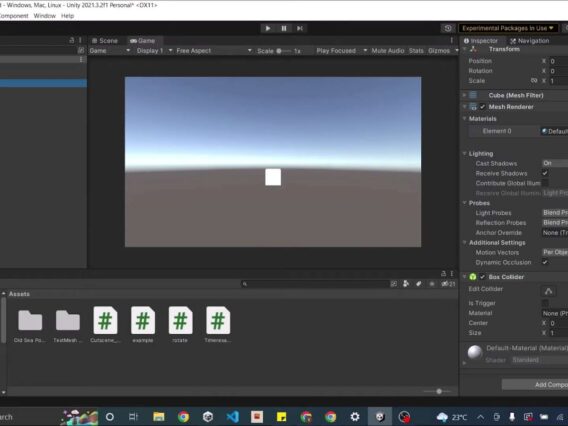This screenshot has height=426, width=568.
Task: Switch to the Game tab
Action: (x=142, y=41)
